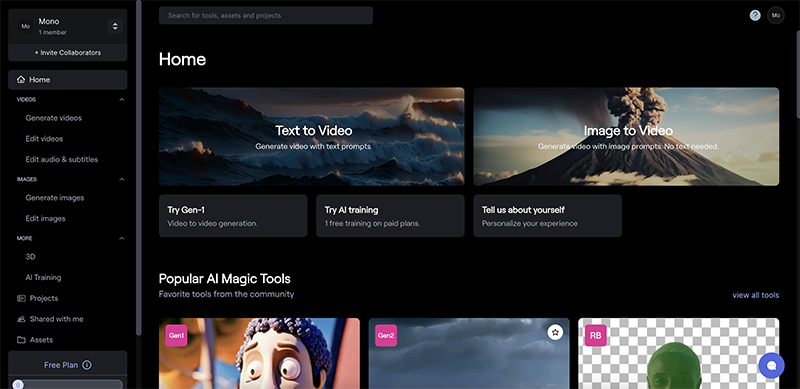
Task: Click the 1 member text
Action: 53,33
